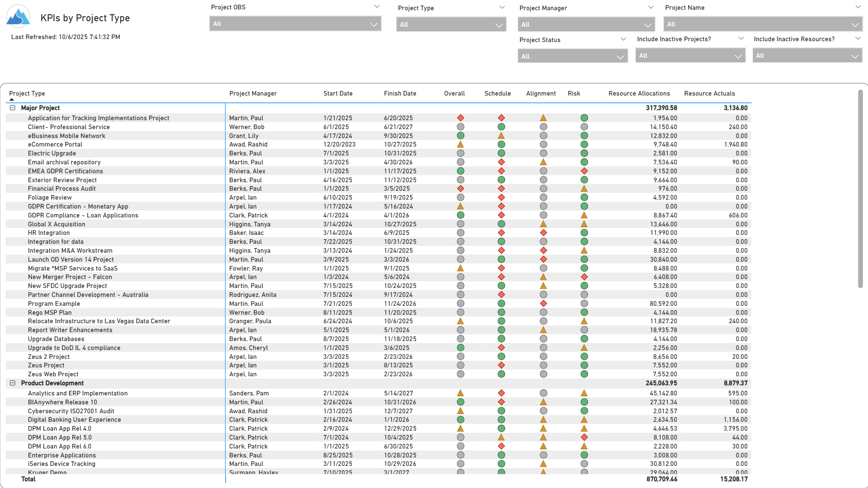Screen dimensions: 868x488
Task: Click red diamond Risk icon for DPM Loan App Rel 5.0
Action: click(584, 437)
